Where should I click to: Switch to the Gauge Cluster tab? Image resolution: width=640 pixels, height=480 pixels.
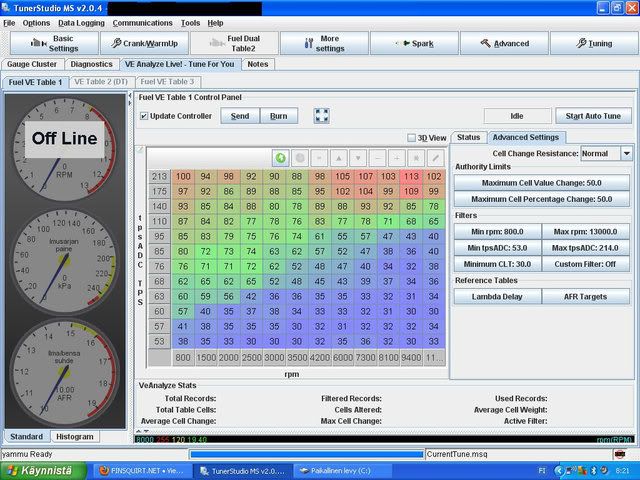pos(32,64)
